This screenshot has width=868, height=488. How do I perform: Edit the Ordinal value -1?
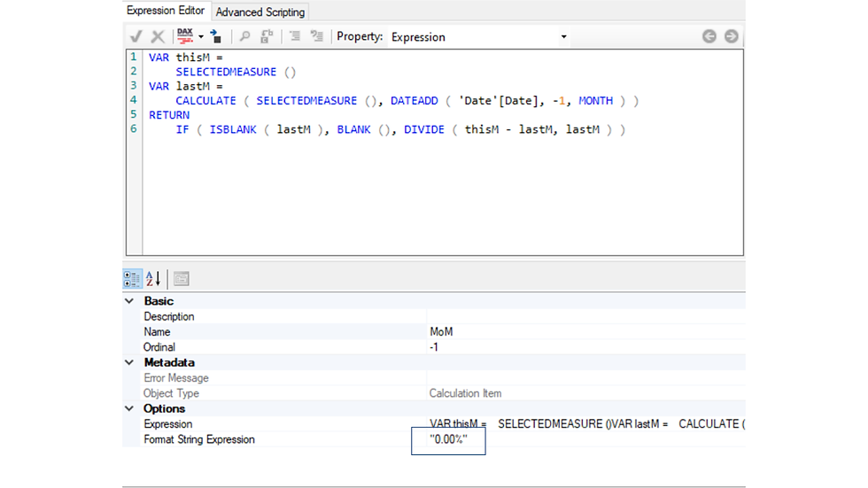click(x=586, y=347)
